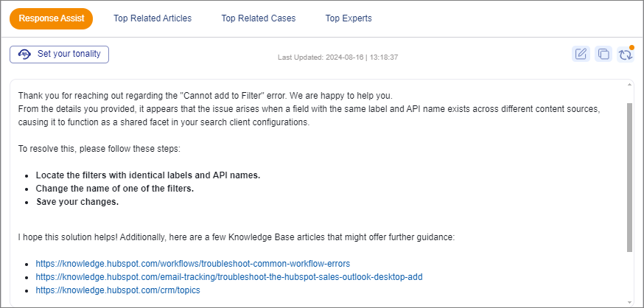
Task: Regenerate the response with the refresh icon
Action: tap(626, 55)
